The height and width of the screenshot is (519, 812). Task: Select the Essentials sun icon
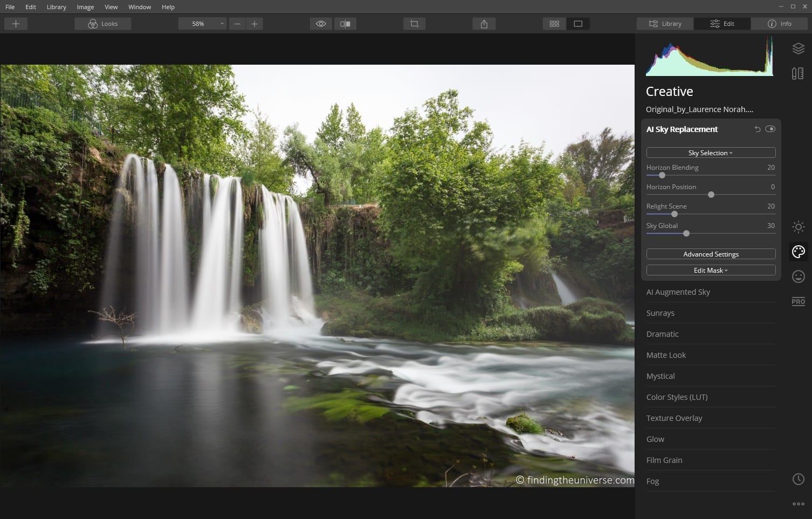(798, 227)
